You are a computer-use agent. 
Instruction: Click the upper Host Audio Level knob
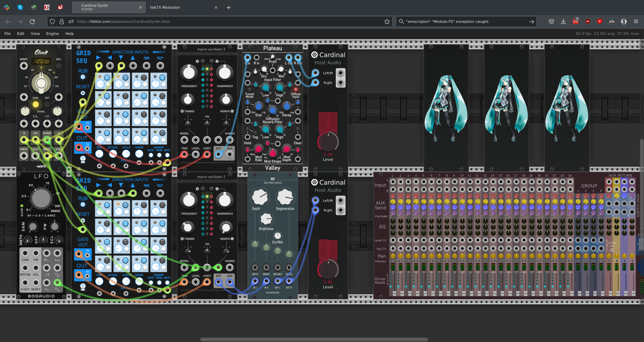point(328,142)
